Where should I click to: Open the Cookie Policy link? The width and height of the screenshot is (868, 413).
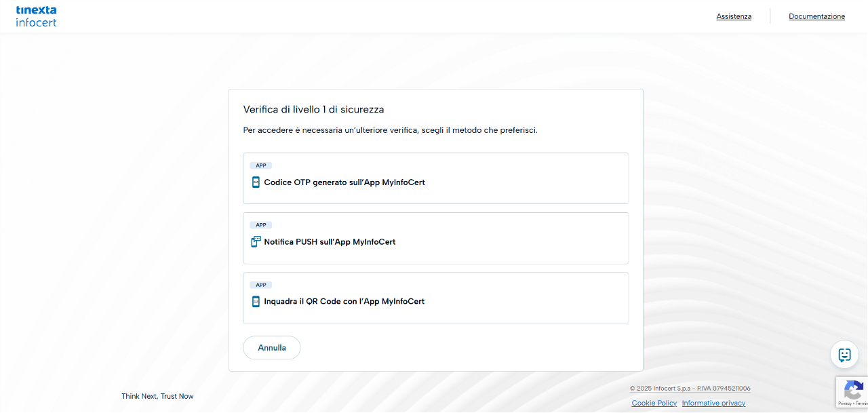[x=654, y=403]
